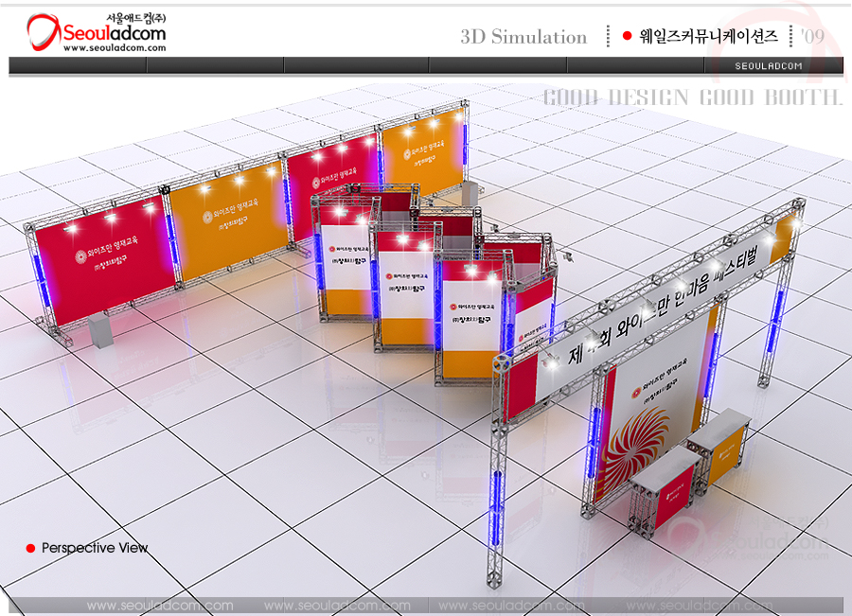Viewport: 852px width, 616px height.
Task: Click the '09 year label
Action: pyautogui.click(x=813, y=36)
